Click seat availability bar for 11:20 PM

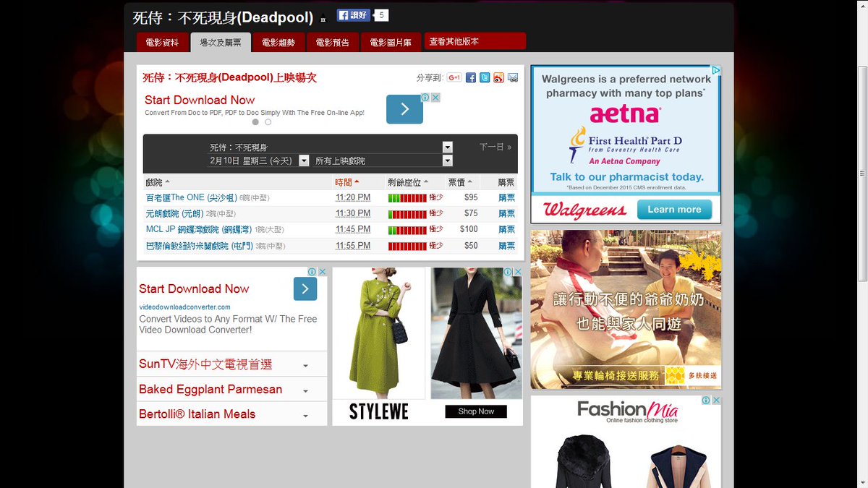[x=407, y=197]
